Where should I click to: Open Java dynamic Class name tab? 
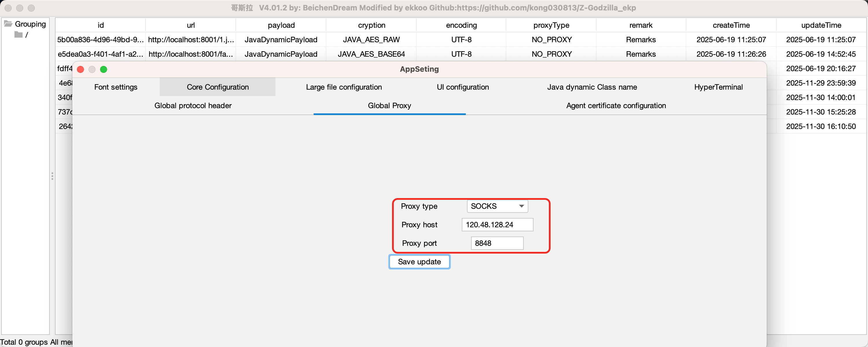(592, 87)
